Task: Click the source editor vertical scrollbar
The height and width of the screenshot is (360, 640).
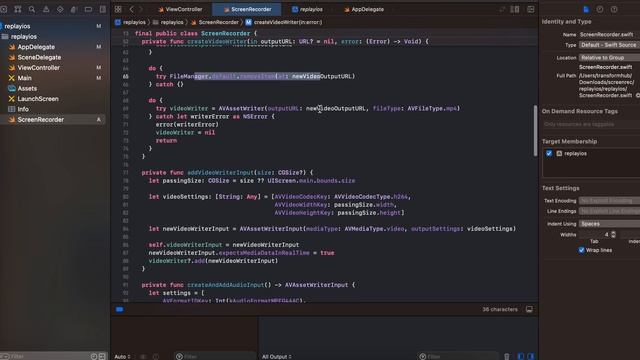Action: pyautogui.click(x=535, y=131)
